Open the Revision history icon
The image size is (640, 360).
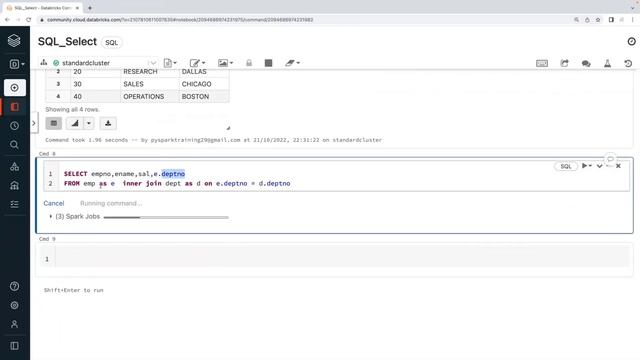[x=628, y=63]
